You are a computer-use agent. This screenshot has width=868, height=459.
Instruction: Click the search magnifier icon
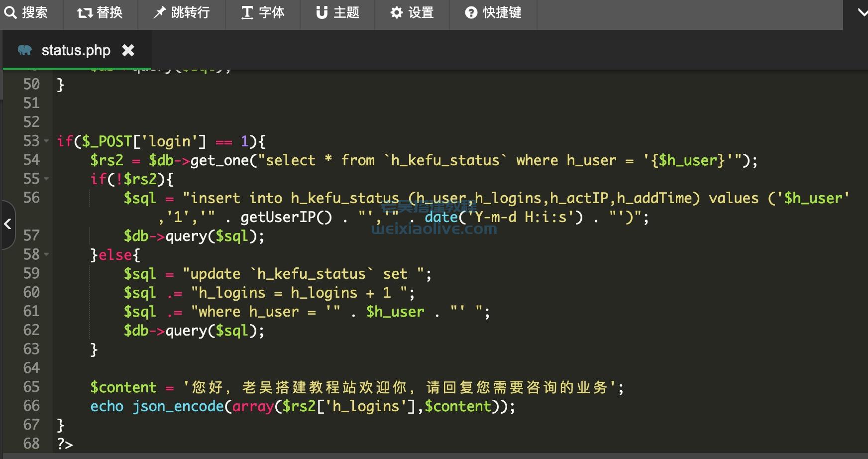click(10, 12)
